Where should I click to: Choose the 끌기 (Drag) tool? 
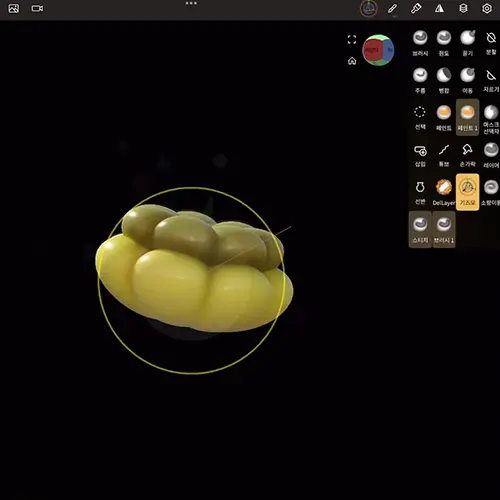click(467, 43)
